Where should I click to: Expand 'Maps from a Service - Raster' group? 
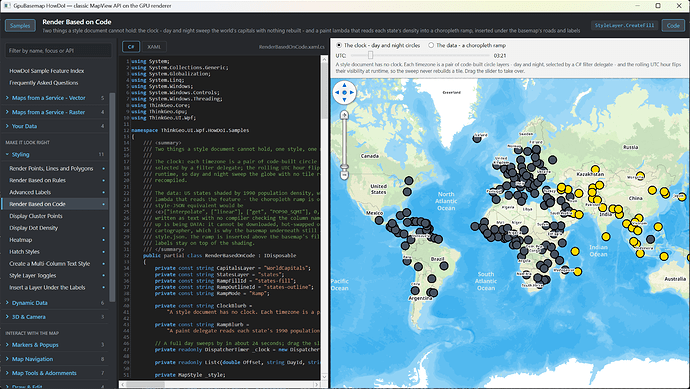[x=55, y=112]
